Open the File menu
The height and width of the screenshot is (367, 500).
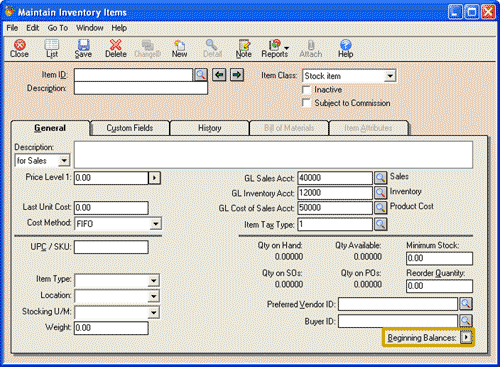pos(12,28)
